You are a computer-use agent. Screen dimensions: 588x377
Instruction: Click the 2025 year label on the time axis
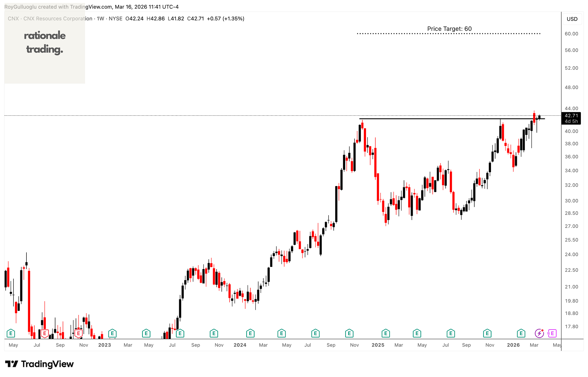tap(378, 345)
